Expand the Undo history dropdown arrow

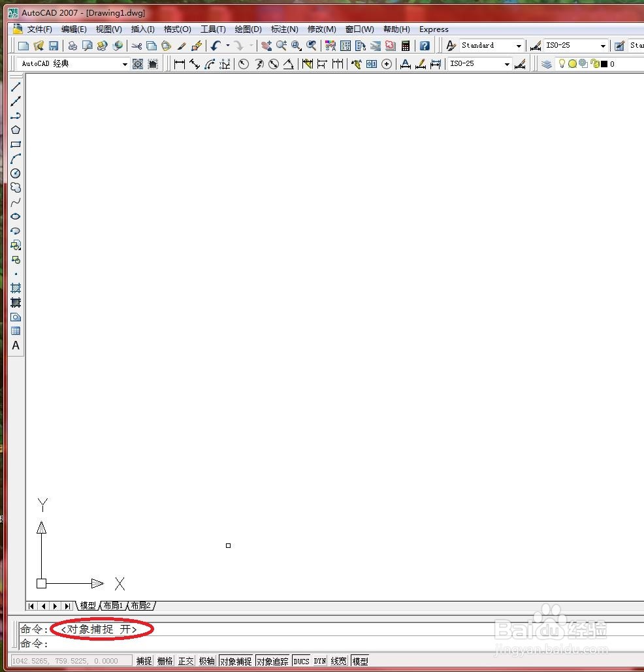(x=228, y=45)
